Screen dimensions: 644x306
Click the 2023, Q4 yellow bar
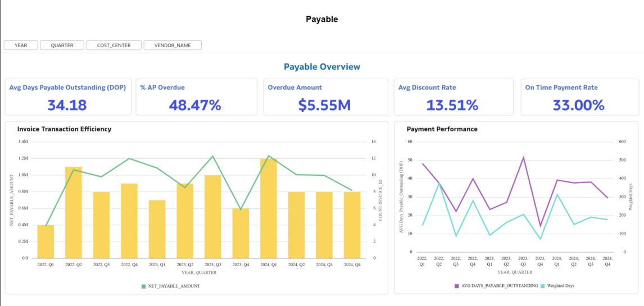point(241,233)
